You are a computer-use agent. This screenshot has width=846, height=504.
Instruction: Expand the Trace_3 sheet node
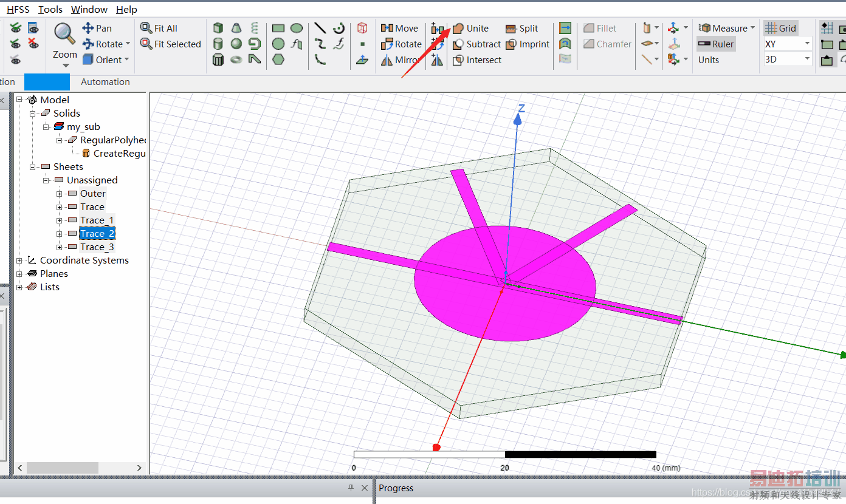(x=59, y=247)
